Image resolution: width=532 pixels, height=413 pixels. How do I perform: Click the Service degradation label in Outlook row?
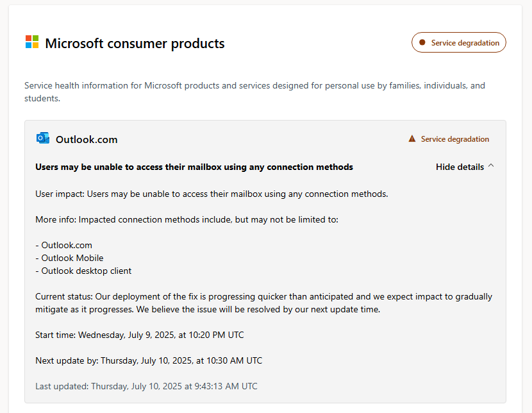click(454, 139)
